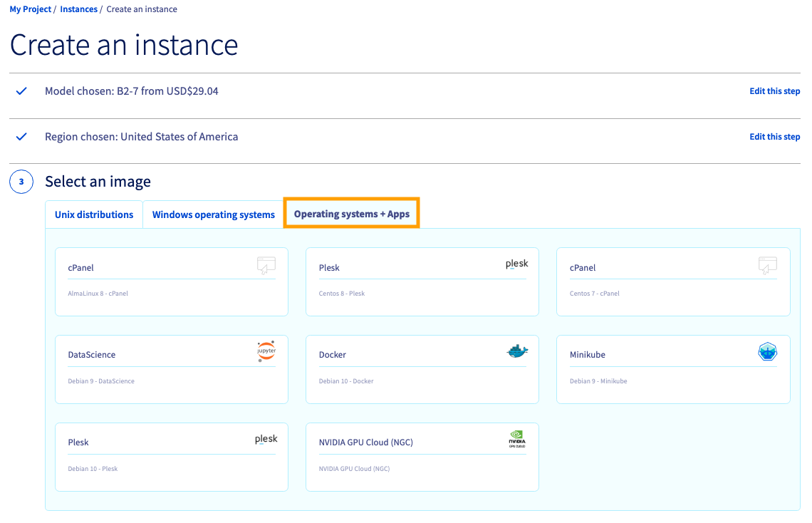The width and height of the screenshot is (812, 523).
Task: Click the Debian 10 - Docker subtitle
Action: [346, 381]
